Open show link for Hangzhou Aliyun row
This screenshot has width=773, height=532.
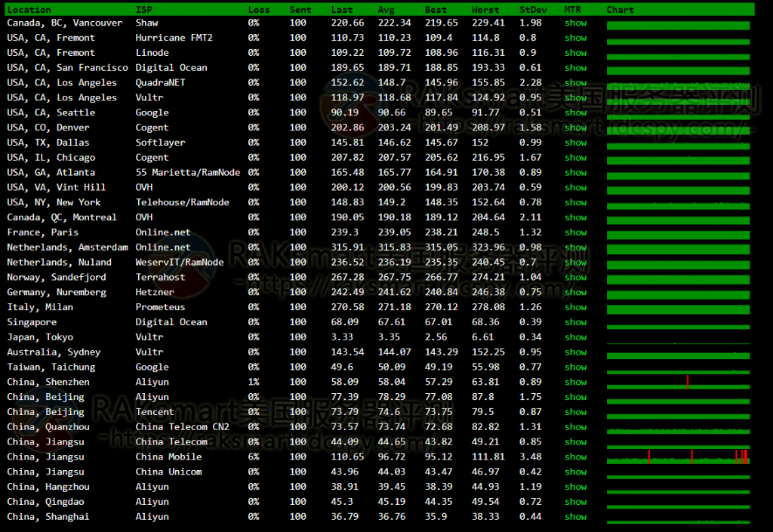click(575, 487)
